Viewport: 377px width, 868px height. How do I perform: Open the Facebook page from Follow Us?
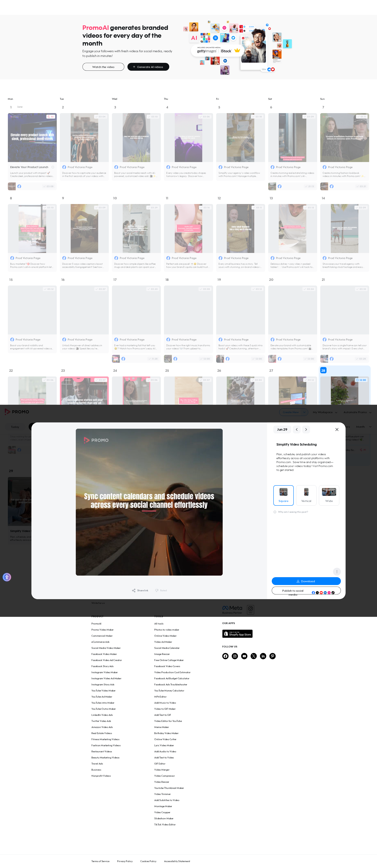[225, 656]
